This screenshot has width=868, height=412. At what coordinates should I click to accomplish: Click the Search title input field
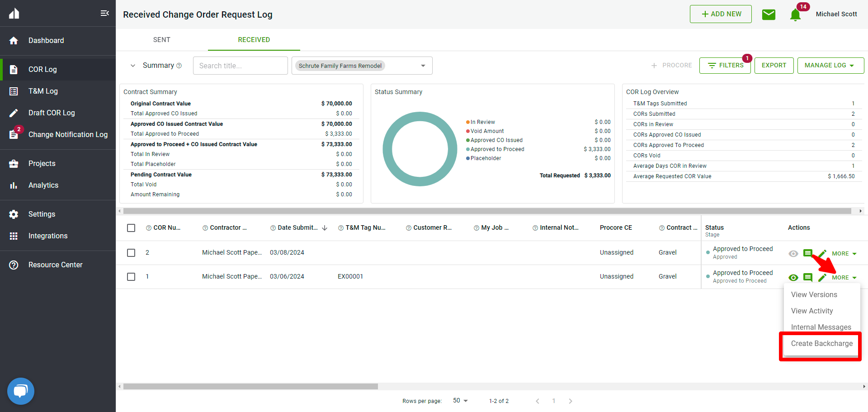[240, 66]
